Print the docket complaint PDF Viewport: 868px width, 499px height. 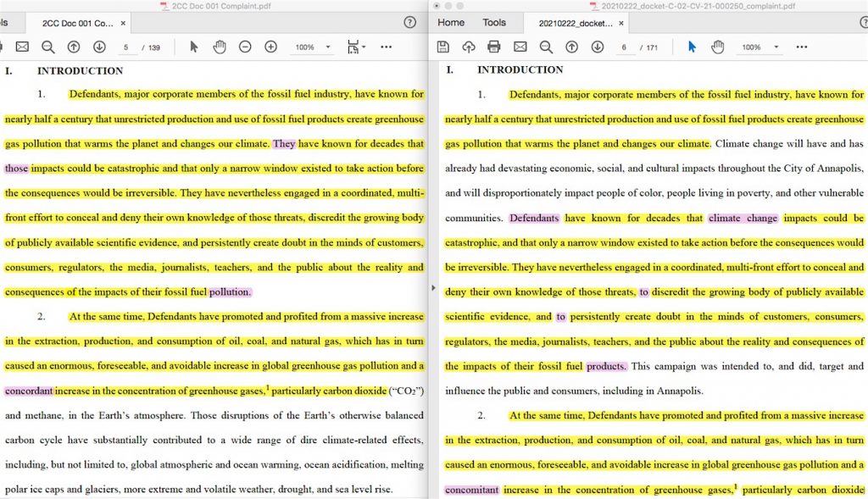click(x=494, y=47)
